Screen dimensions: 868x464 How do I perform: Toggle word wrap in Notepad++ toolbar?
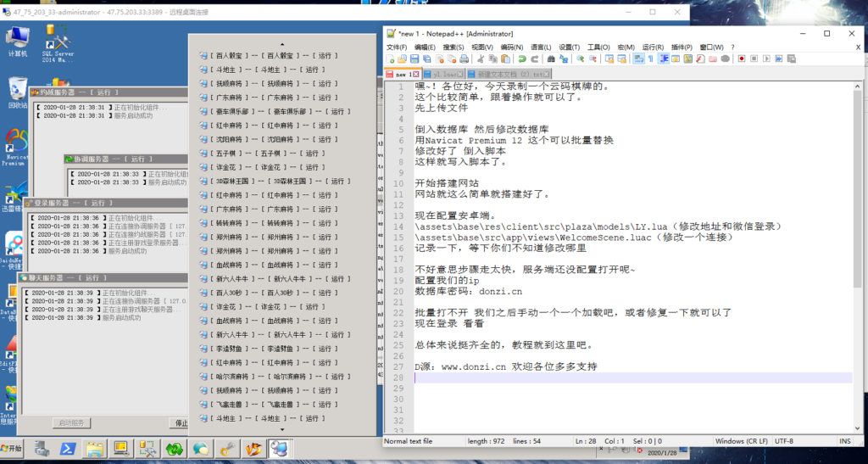point(638,59)
